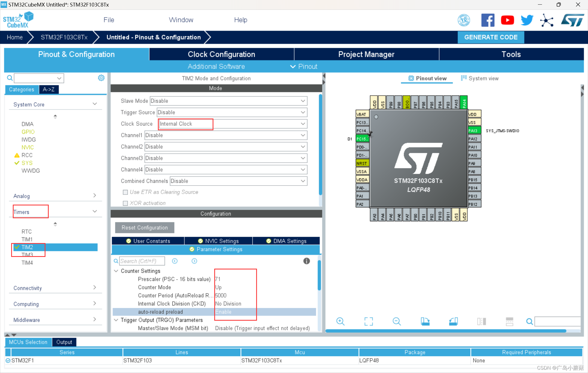This screenshot has width=588, height=373.
Task: Expand the Slave Mode dropdown
Action: pyautogui.click(x=302, y=101)
